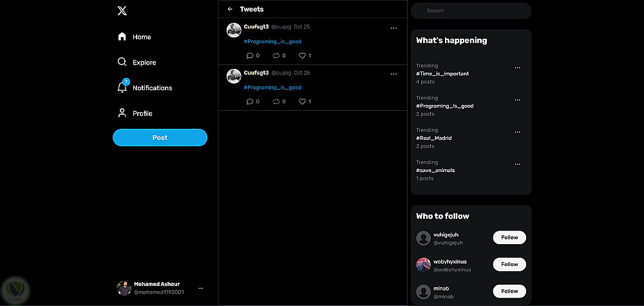644x306 pixels.
Task: Follow the user vuhigejuh
Action: pyautogui.click(x=509, y=238)
